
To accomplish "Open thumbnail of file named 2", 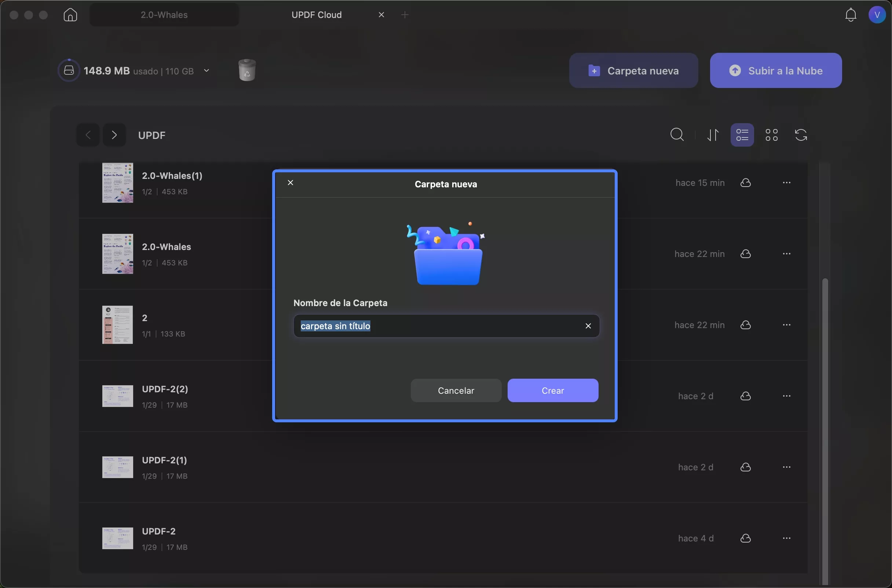I will (x=117, y=325).
